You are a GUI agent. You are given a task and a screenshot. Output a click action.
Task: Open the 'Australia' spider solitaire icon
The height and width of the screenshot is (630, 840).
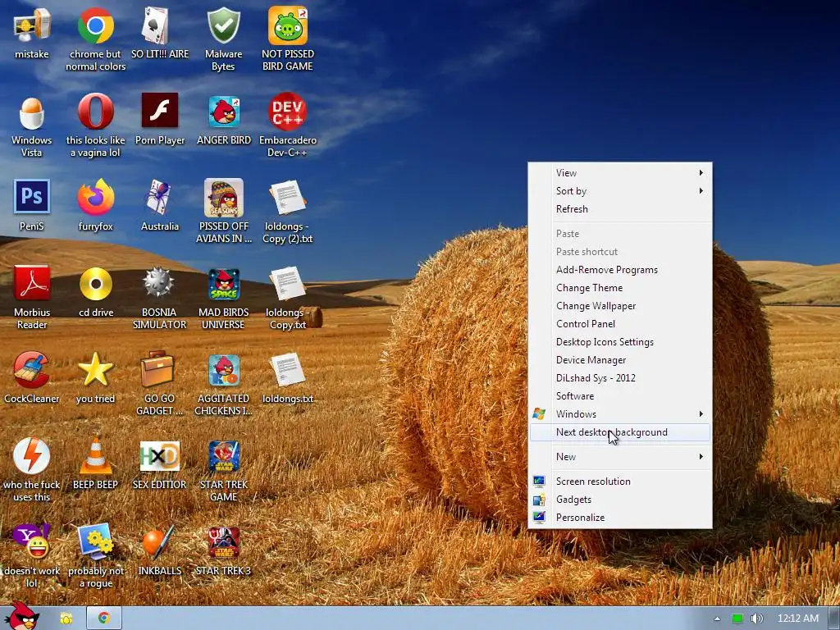(x=160, y=197)
